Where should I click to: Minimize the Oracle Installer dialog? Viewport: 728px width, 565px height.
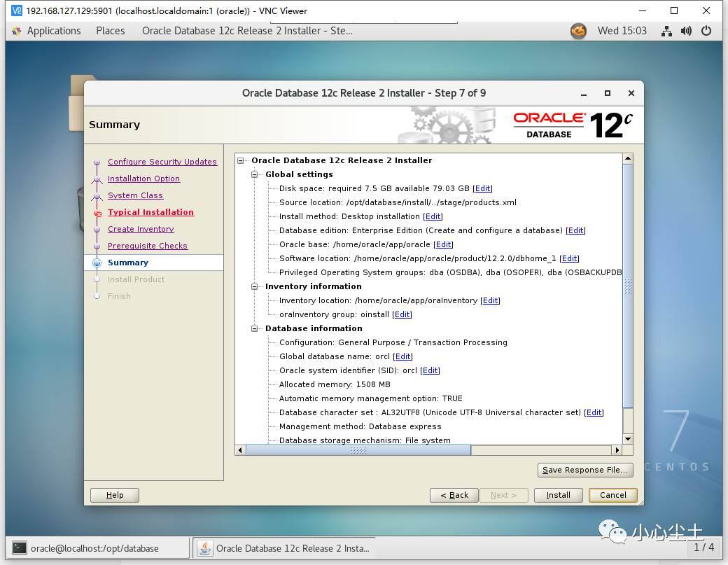(584, 93)
